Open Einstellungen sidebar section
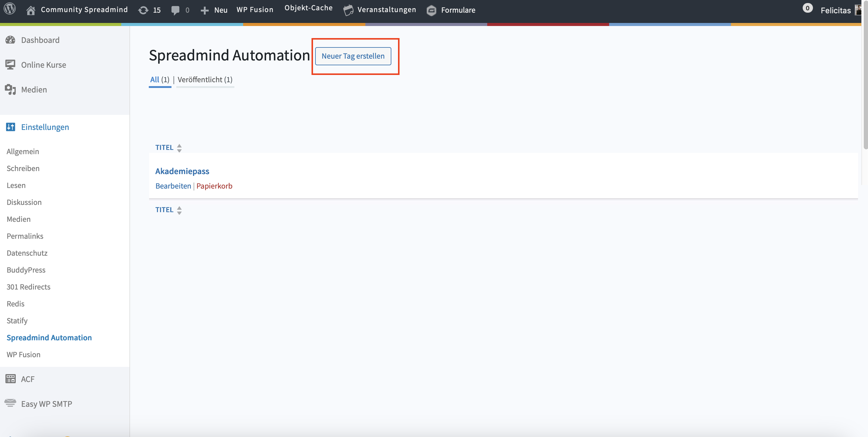This screenshot has height=437, width=868. point(45,127)
